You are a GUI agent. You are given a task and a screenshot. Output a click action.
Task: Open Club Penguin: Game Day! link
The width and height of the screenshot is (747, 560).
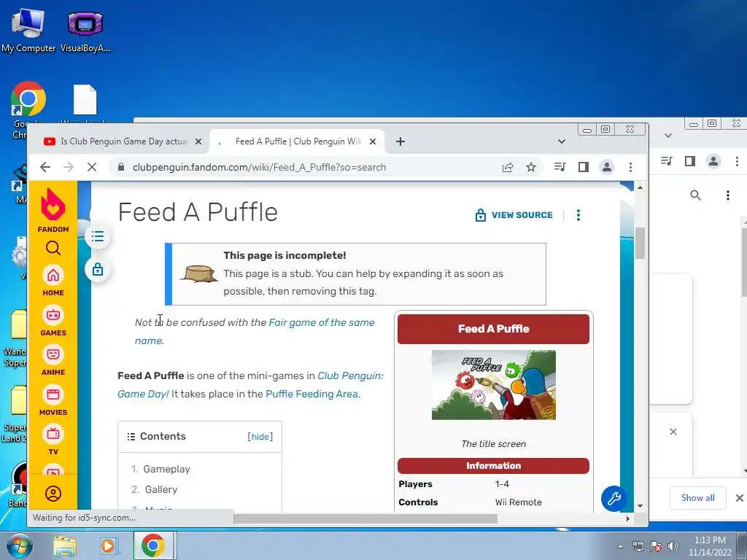click(251, 385)
